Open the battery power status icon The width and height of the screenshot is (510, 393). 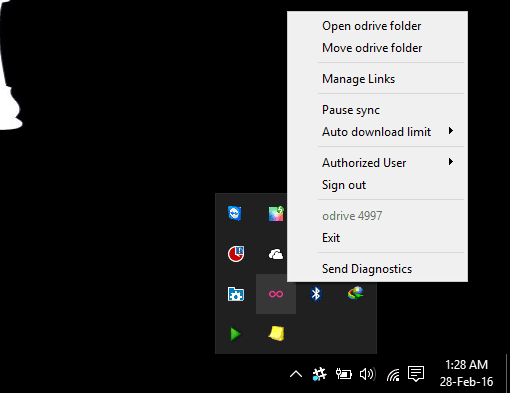tap(344, 374)
